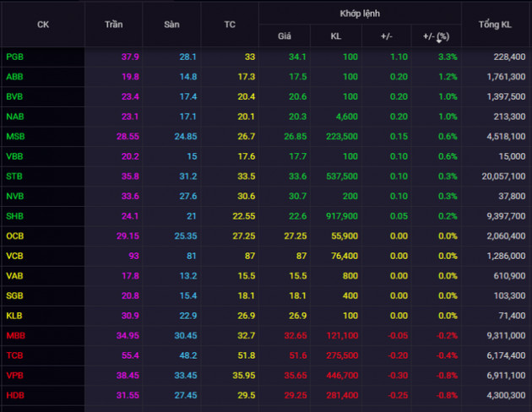Click MBB matched price 32.65
The height and width of the screenshot is (412, 532).
[296, 336]
